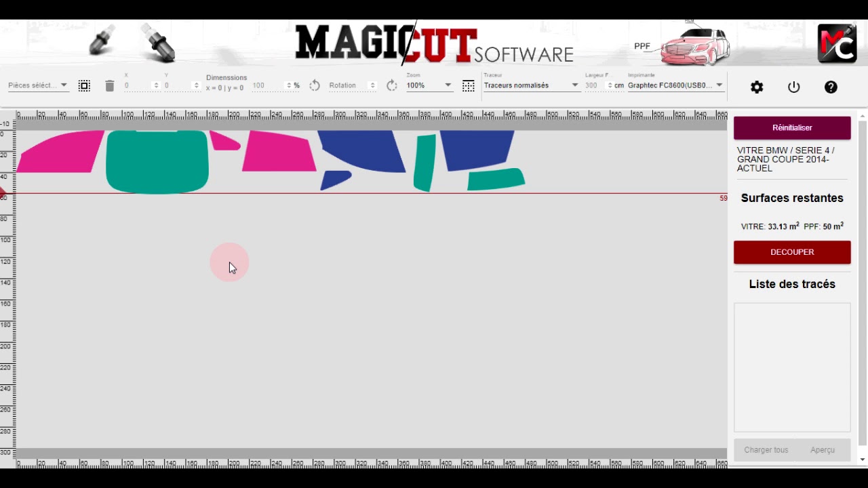Rotate clockwise with the right rotation icon
The image size is (868, 488).
point(392,85)
